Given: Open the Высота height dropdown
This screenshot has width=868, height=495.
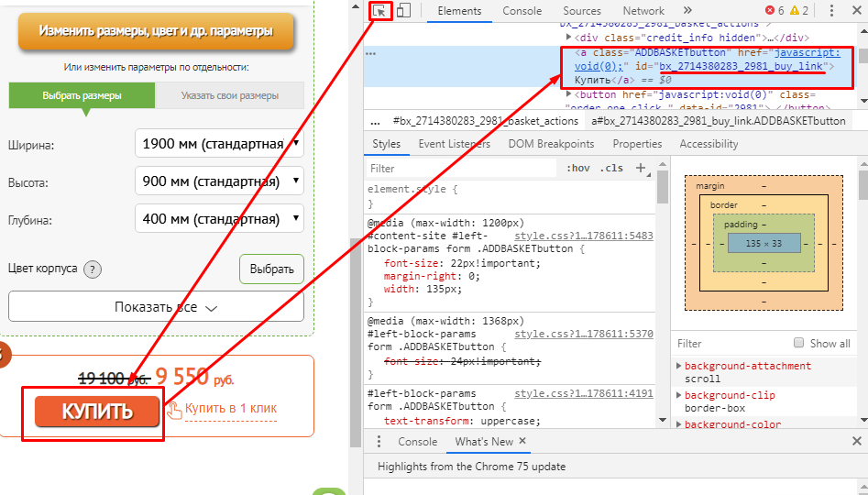Looking at the screenshot, I should click(x=219, y=181).
